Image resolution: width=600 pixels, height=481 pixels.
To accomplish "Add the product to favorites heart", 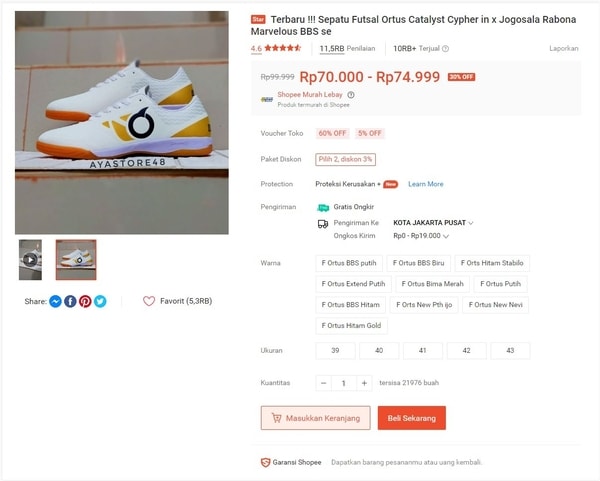I will [149, 301].
